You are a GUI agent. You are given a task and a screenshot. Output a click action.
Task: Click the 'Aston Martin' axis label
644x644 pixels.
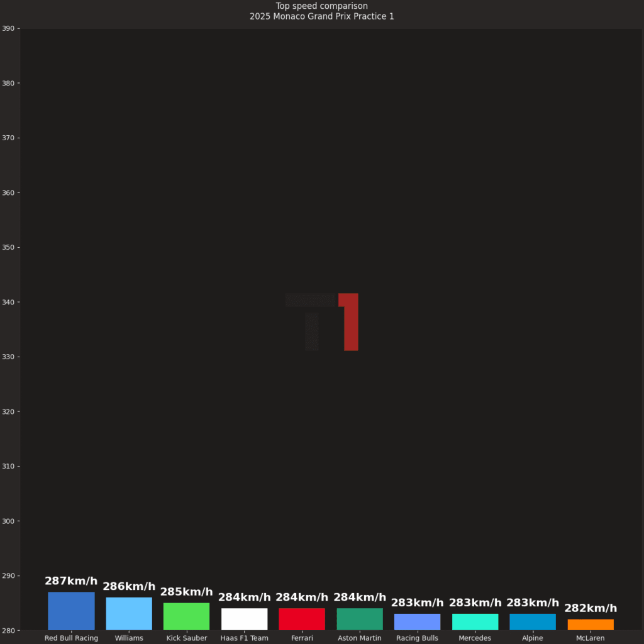pyautogui.click(x=360, y=638)
